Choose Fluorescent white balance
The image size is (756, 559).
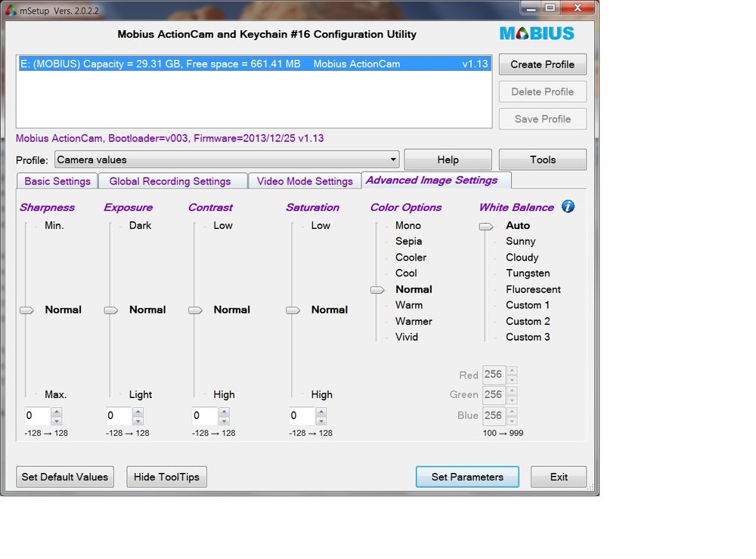pyautogui.click(x=533, y=289)
